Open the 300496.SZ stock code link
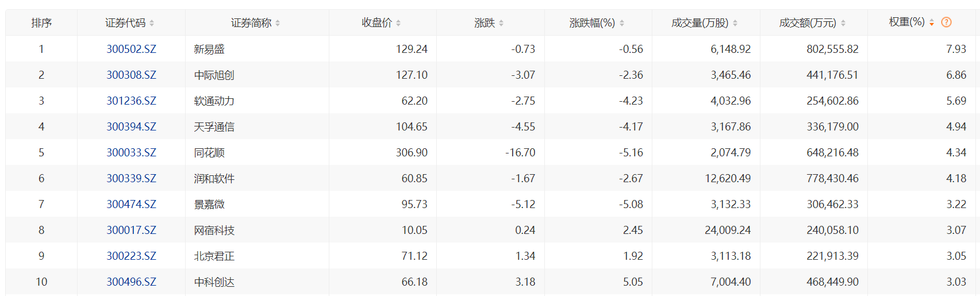Viewport: 980px width, 296px height. point(131,282)
